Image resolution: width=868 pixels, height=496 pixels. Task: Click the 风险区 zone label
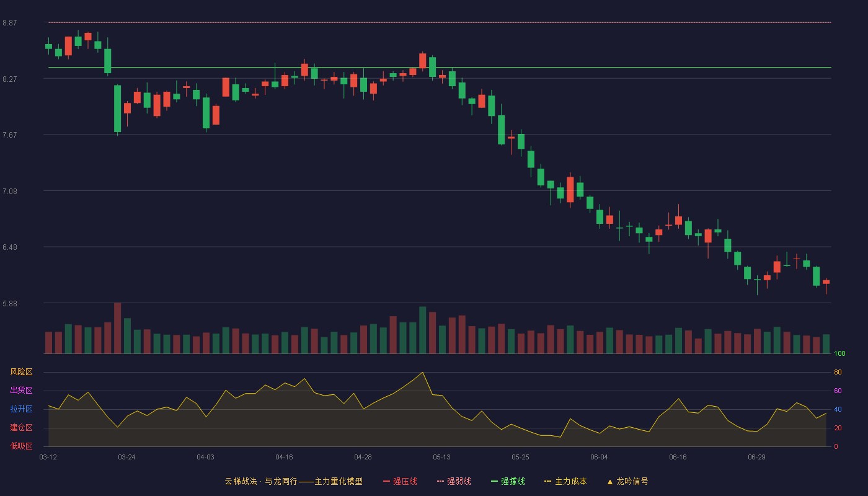tap(21, 372)
